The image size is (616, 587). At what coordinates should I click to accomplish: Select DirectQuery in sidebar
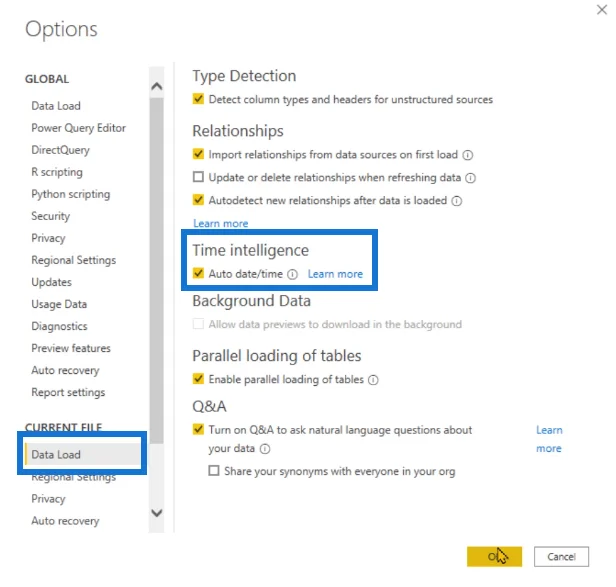(x=60, y=150)
